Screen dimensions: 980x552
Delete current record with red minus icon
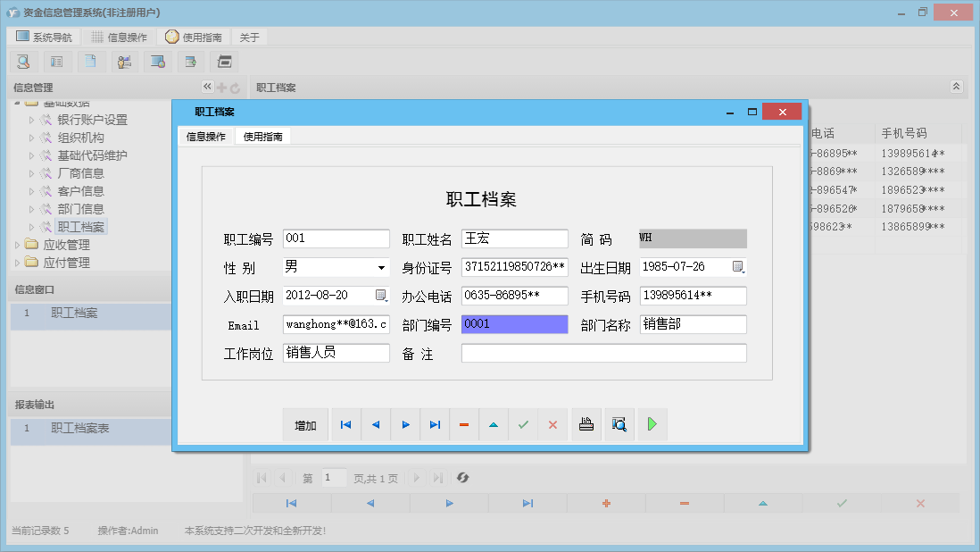464,424
